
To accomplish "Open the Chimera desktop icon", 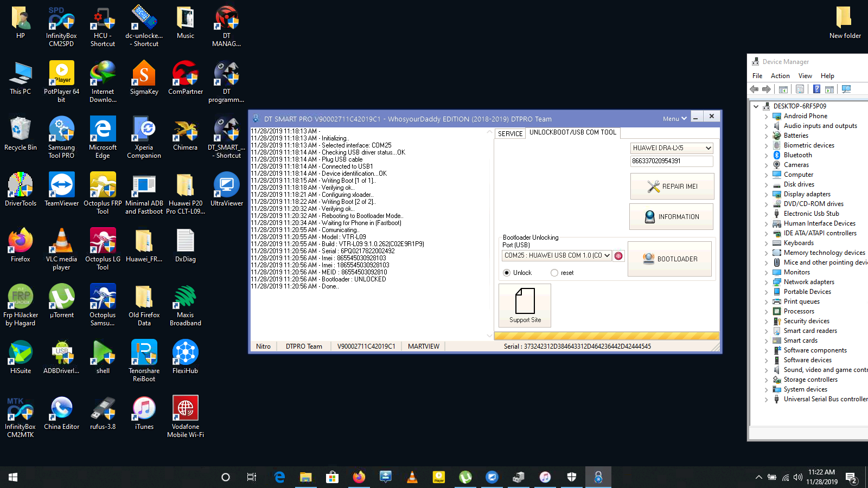I will click(185, 134).
